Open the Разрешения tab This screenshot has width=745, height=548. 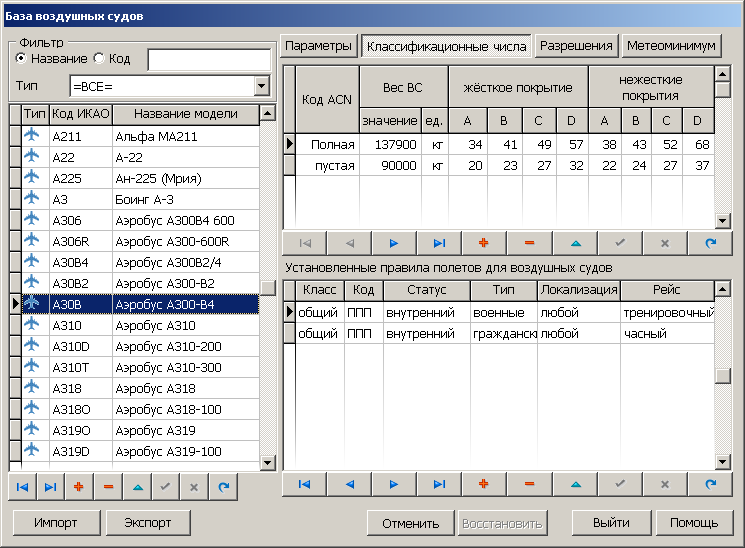coord(576,46)
